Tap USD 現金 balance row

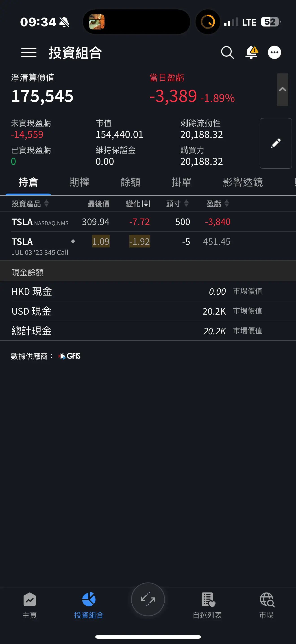click(x=148, y=311)
